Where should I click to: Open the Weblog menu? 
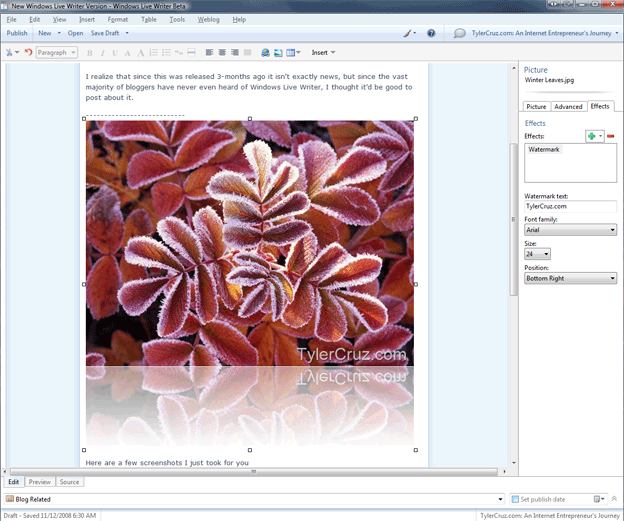209,20
